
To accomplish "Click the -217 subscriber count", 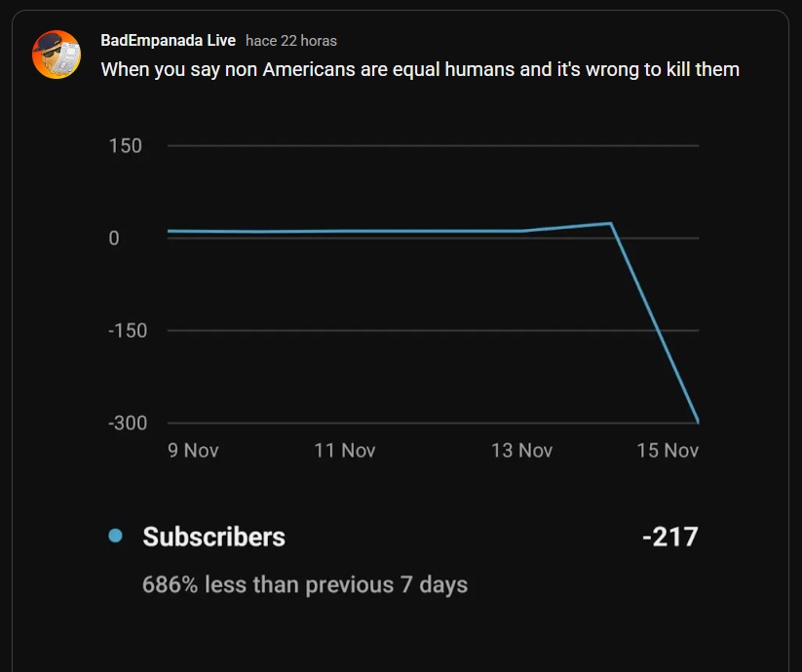I will pos(669,537).
